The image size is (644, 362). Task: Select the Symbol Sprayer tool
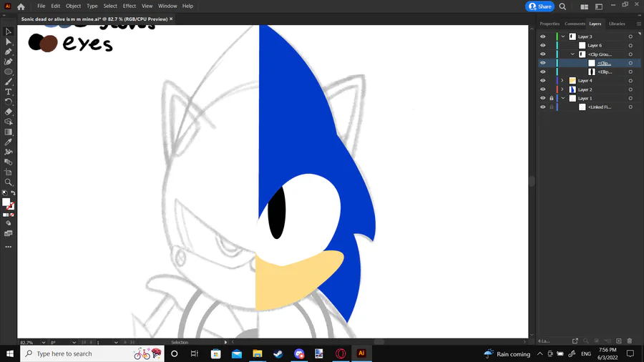(8, 152)
